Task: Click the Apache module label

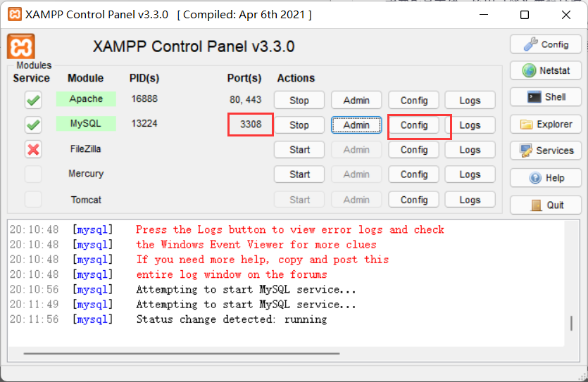Action: coord(86,99)
